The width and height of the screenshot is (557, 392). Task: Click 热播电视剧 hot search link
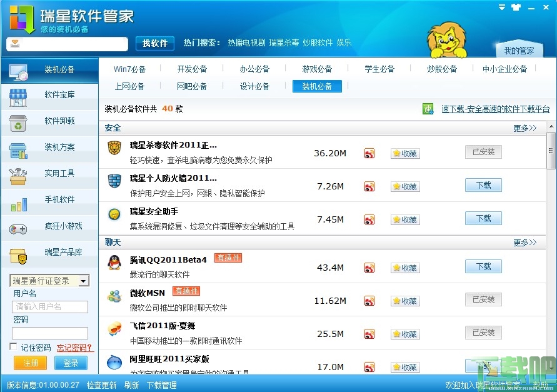click(x=246, y=43)
